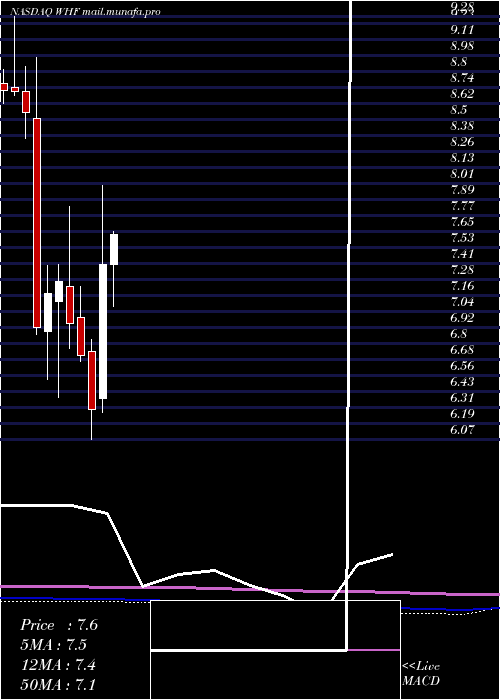Click the long white candlestick rising to 7.41
The image size is (500, 700).
click(103, 331)
